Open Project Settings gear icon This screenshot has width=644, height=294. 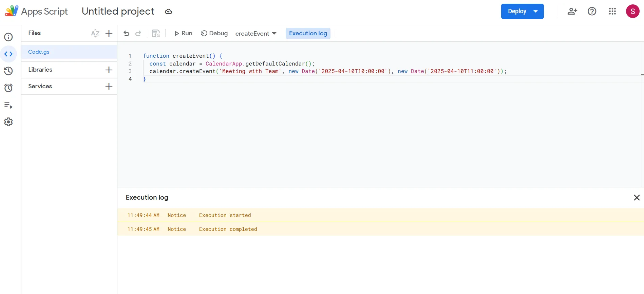8,122
